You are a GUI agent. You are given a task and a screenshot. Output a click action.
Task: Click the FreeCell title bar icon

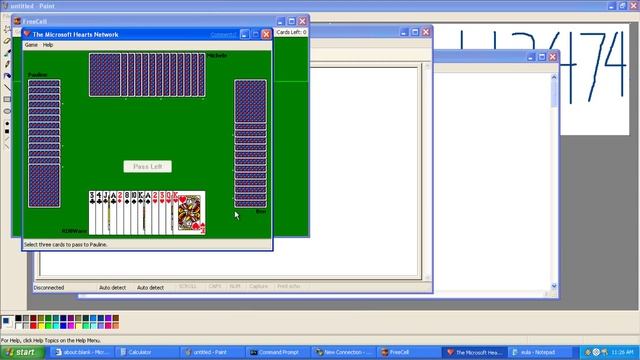[17, 21]
